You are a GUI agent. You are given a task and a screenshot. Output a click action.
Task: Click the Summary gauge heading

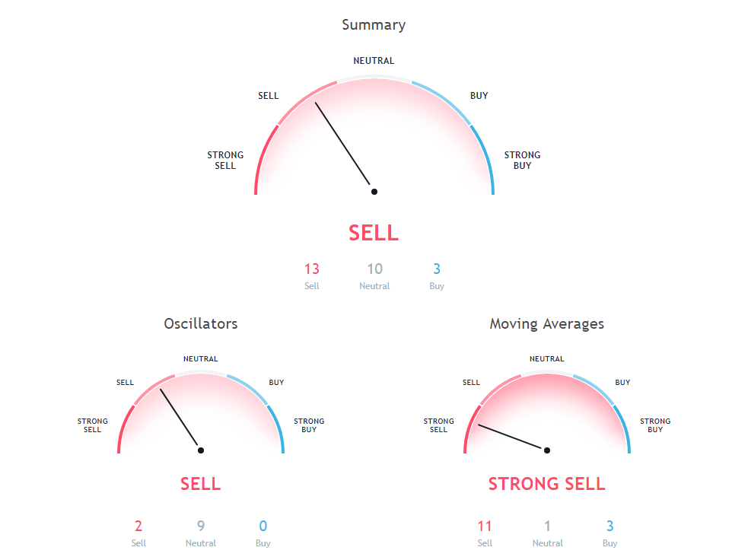[374, 25]
